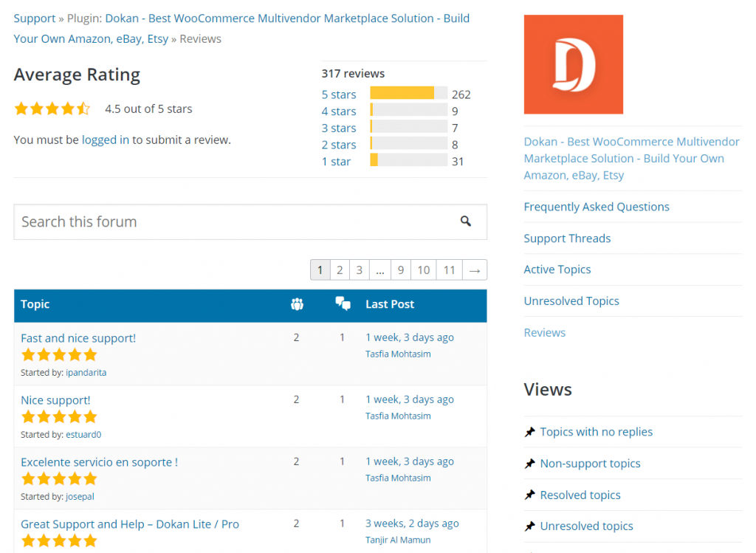Open last post time for Nice support!
756x553 pixels.
pyautogui.click(x=410, y=399)
